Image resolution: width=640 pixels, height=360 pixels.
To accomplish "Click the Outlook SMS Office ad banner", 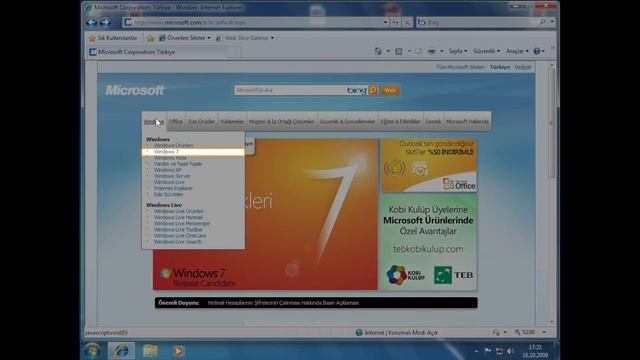I will click(429, 165).
